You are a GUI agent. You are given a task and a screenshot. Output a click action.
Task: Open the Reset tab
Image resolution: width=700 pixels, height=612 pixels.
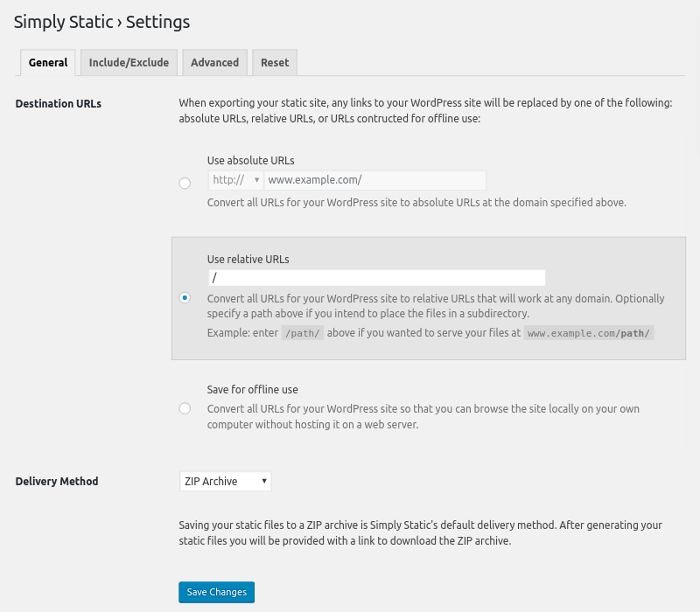click(275, 63)
